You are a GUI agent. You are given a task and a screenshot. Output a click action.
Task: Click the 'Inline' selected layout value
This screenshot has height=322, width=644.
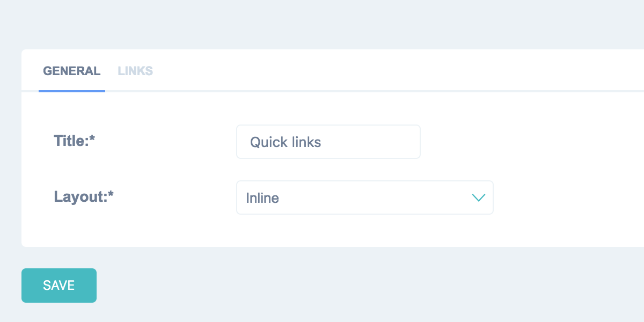pyautogui.click(x=262, y=198)
